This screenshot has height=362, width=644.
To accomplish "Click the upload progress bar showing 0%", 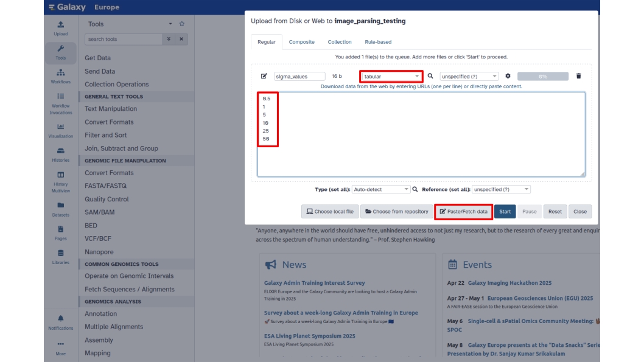I will (543, 76).
